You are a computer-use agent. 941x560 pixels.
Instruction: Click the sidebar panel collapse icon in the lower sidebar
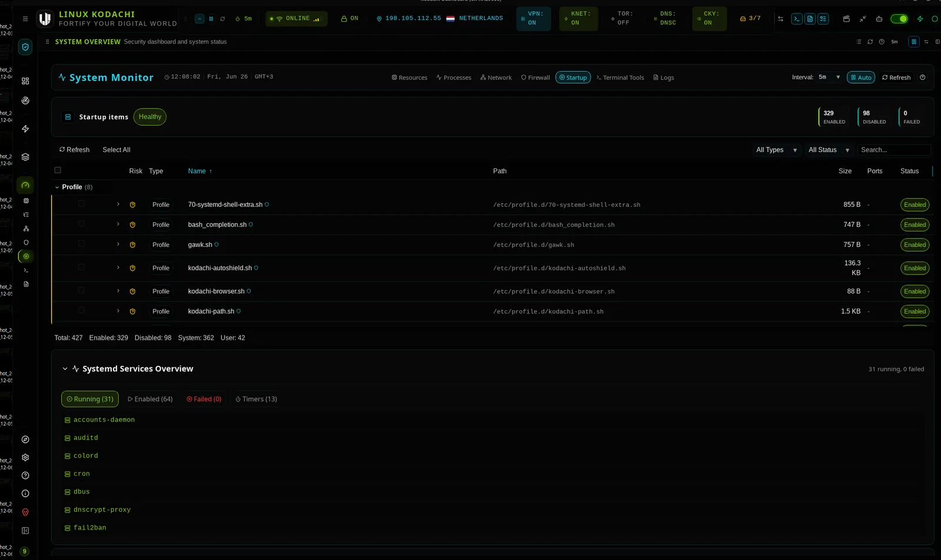coord(25,531)
